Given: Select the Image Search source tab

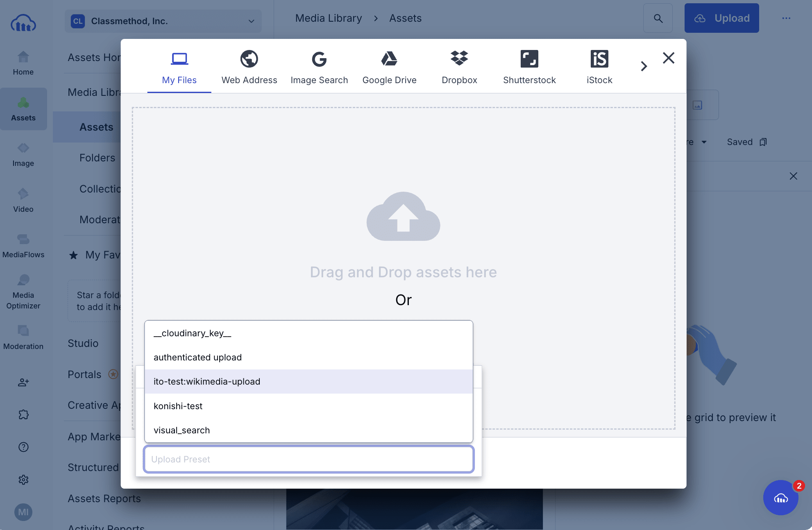Looking at the screenshot, I should pyautogui.click(x=320, y=68).
